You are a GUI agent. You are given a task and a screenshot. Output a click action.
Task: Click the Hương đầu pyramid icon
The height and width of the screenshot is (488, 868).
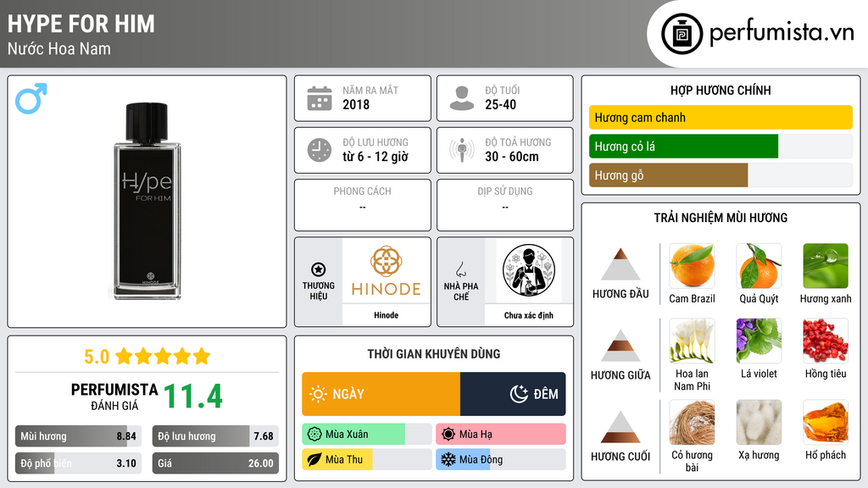tap(620, 264)
